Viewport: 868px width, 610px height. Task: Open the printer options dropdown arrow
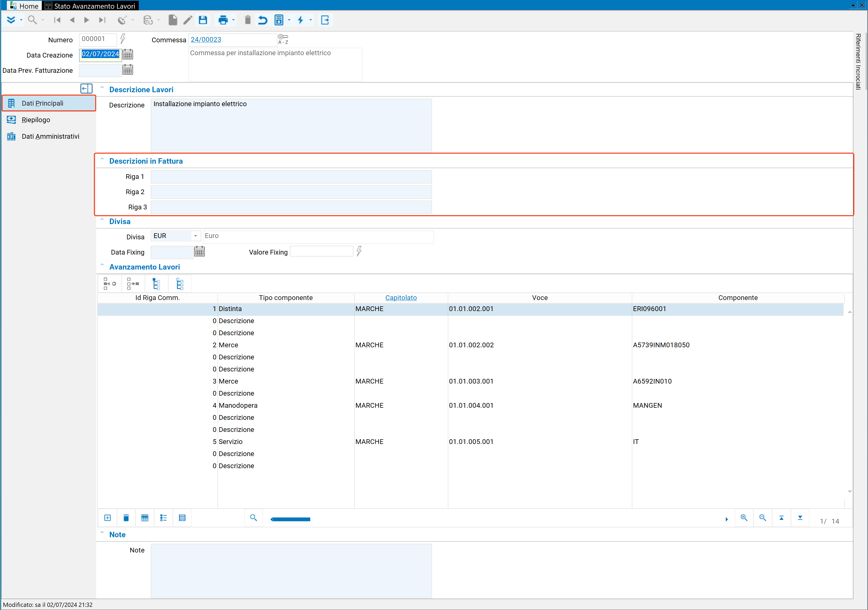pyautogui.click(x=233, y=20)
